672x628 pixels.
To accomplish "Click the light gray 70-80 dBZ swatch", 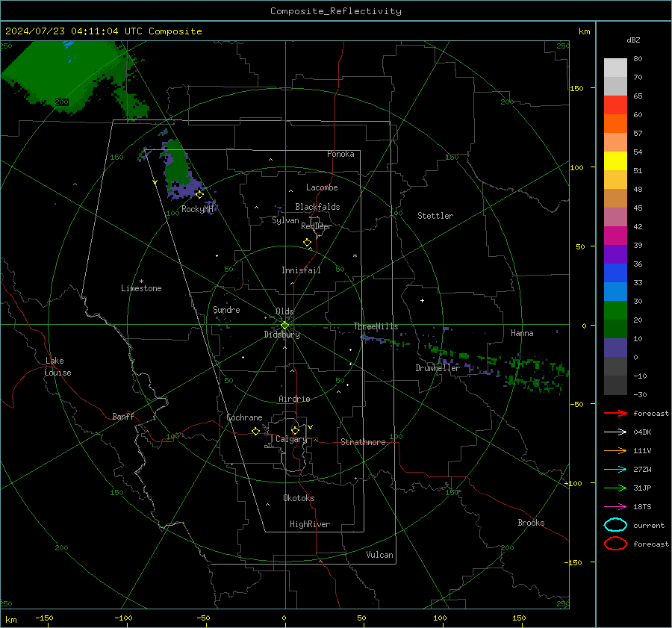I will coord(615,68).
